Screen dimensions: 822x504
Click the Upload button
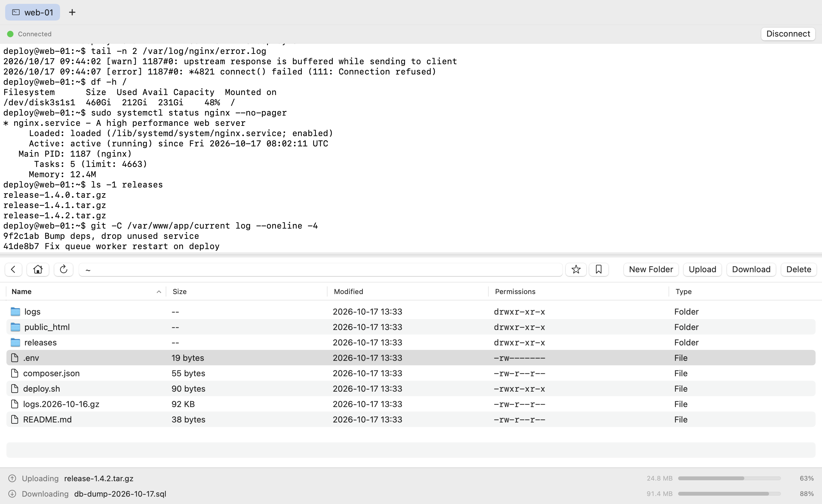[x=702, y=269]
